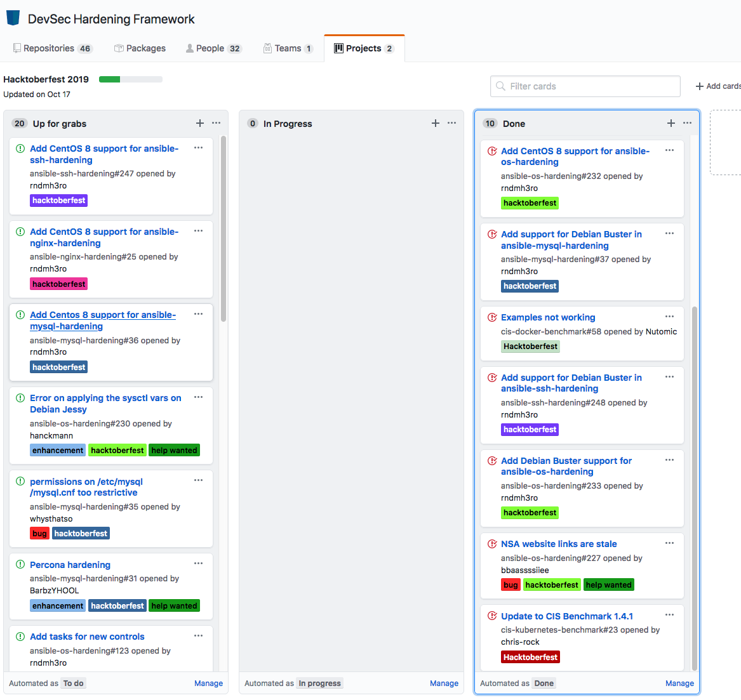Click Manage for the Done automation
Image resolution: width=741 pixels, height=700 pixels.
click(x=679, y=683)
